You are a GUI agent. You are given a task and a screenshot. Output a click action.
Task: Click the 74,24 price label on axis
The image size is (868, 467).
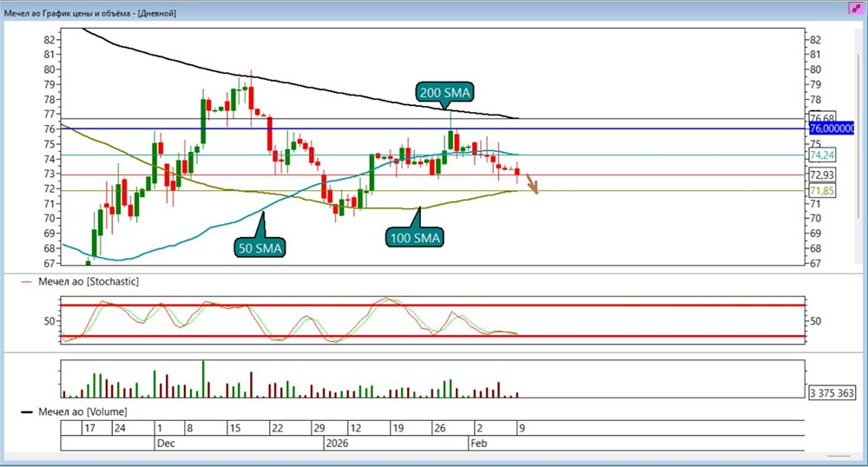coord(822,155)
